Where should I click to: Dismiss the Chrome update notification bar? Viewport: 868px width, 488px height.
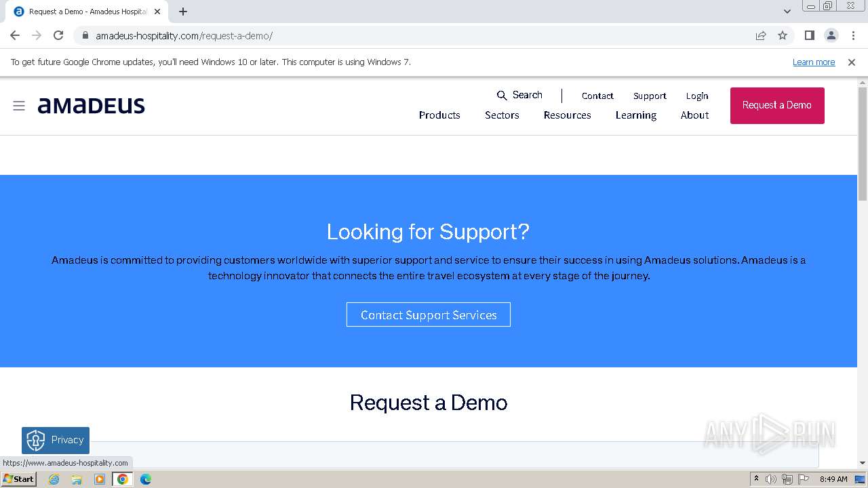[852, 62]
